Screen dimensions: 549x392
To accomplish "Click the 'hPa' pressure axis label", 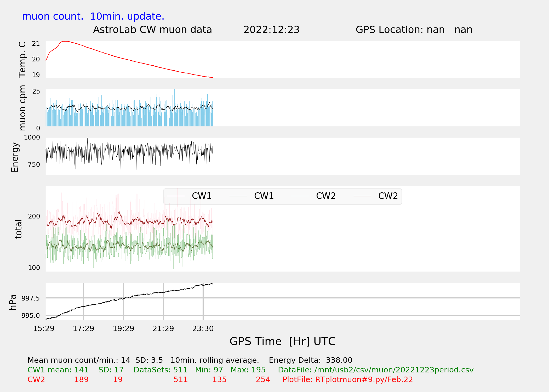I will pyautogui.click(x=13, y=302).
